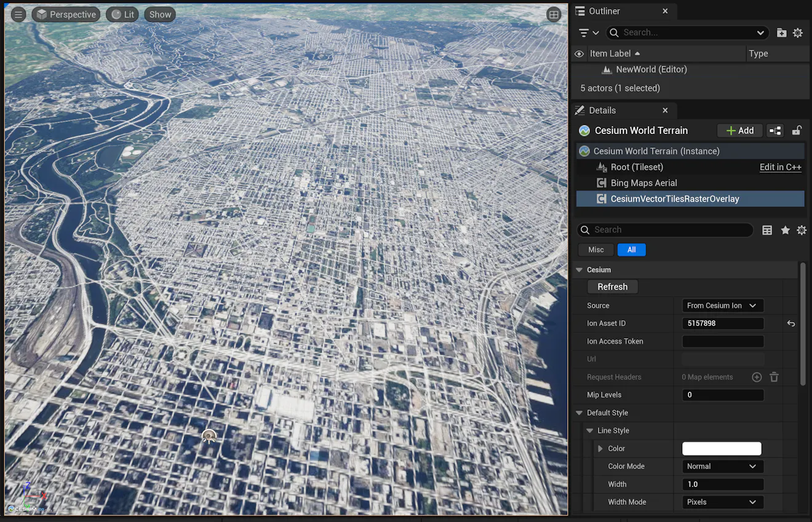
Task: Click the actor pivot icon in viewport
Action: pyautogui.click(x=209, y=437)
